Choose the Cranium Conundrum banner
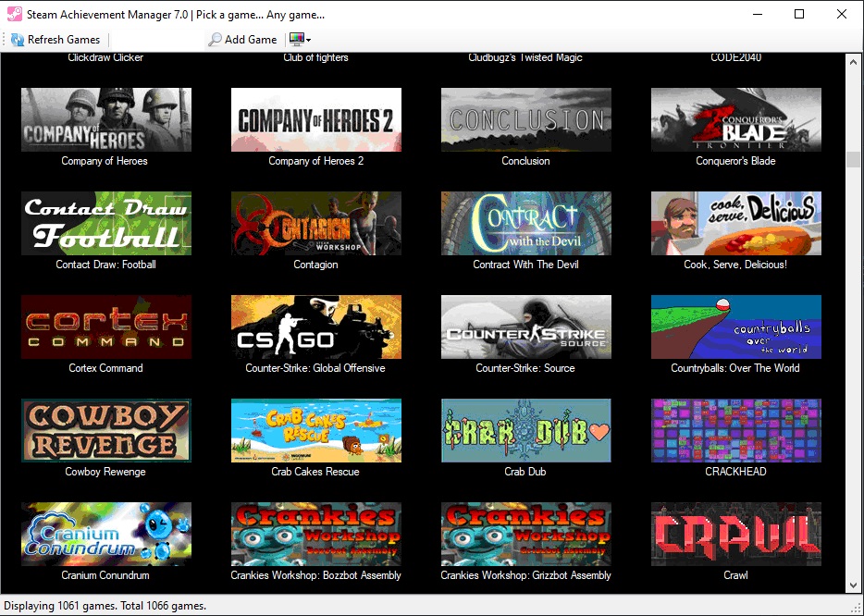Screen dimensions: 864x616 [x=106, y=534]
